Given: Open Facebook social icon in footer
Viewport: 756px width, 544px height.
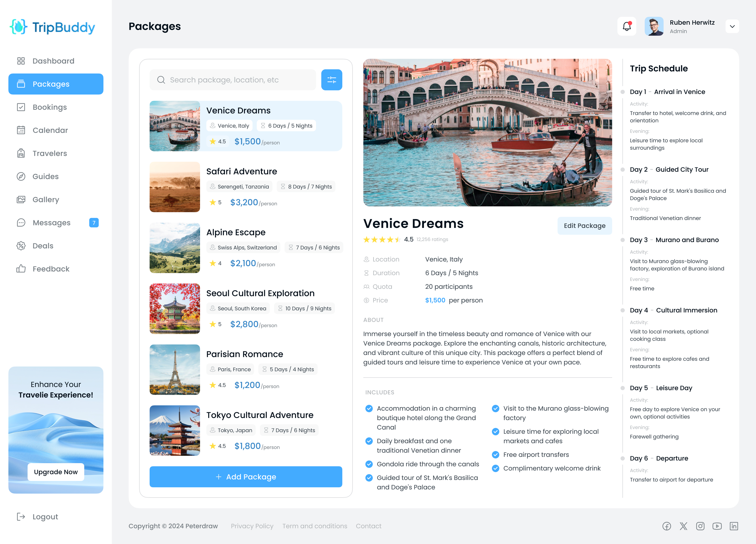Looking at the screenshot, I should click(667, 526).
